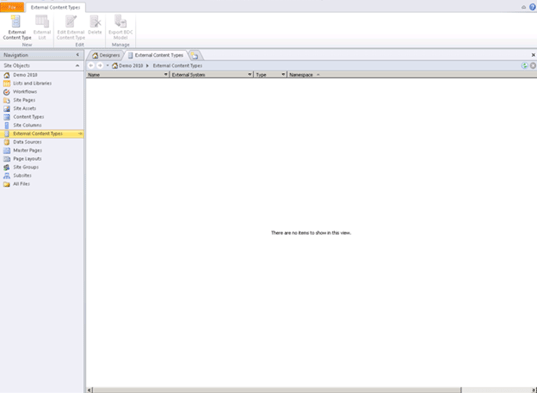The width and height of the screenshot is (537, 393).
Task: Collapse the Site Objects section
Action: 77,65
